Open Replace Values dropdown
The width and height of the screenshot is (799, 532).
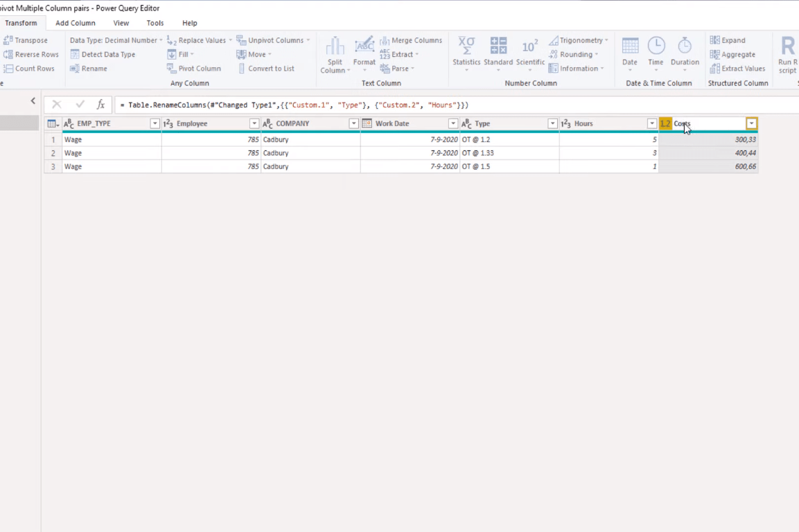click(x=200, y=39)
